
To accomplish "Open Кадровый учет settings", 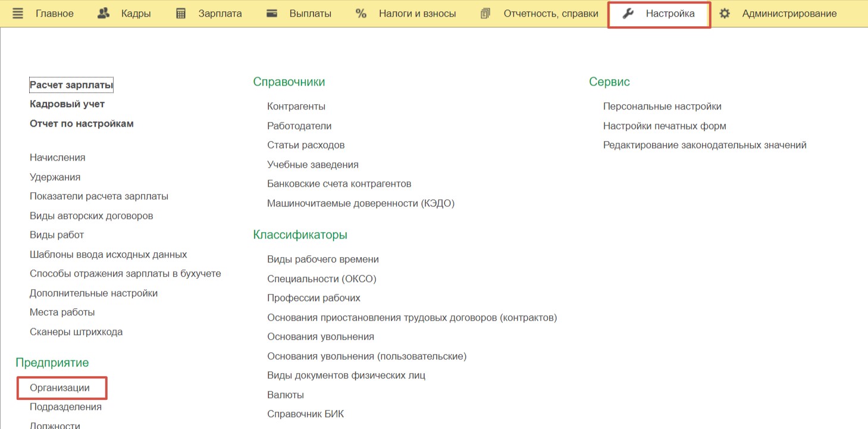I will click(67, 104).
